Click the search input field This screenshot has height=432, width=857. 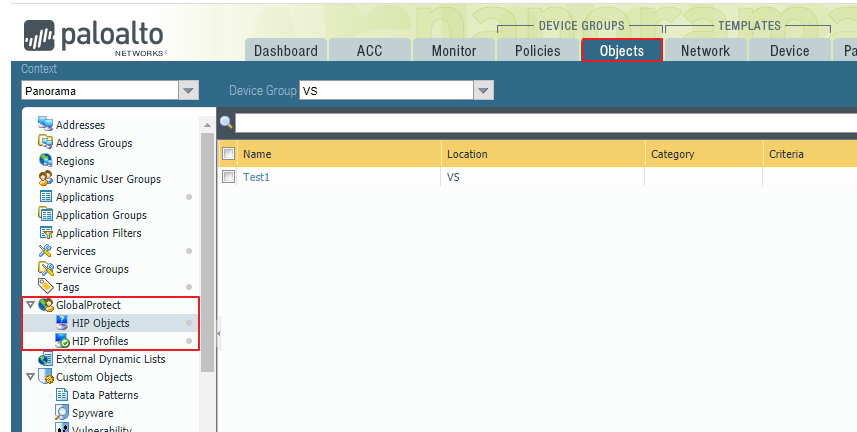click(x=546, y=123)
